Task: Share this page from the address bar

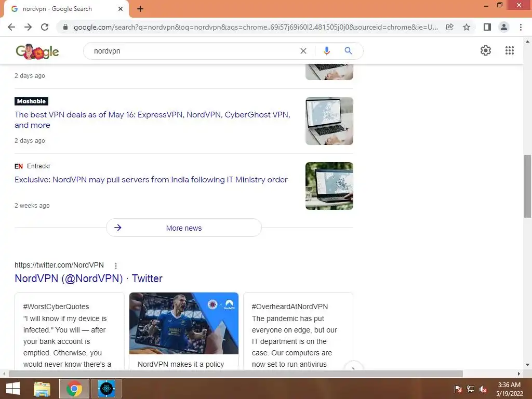Action: [449, 27]
